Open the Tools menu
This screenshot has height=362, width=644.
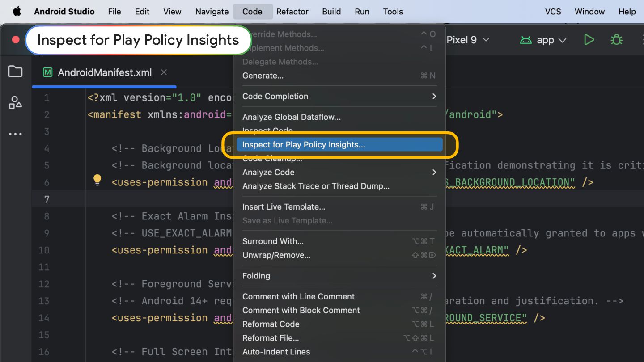(393, 12)
